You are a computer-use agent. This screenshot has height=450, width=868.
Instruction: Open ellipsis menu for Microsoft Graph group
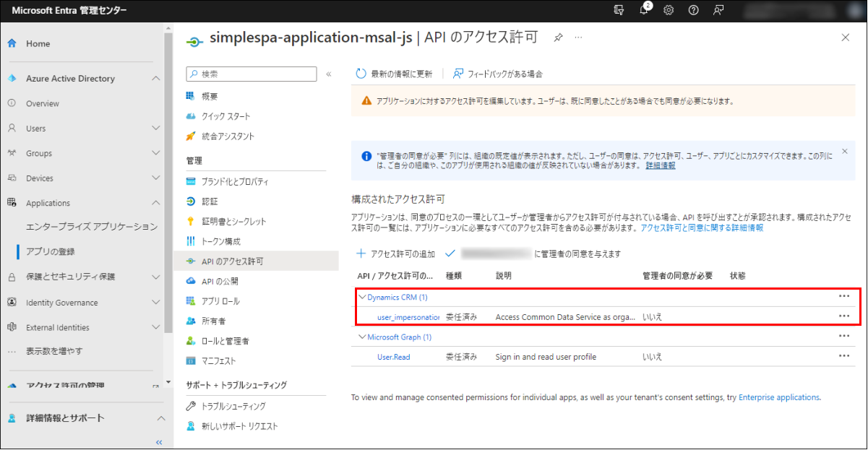click(843, 337)
